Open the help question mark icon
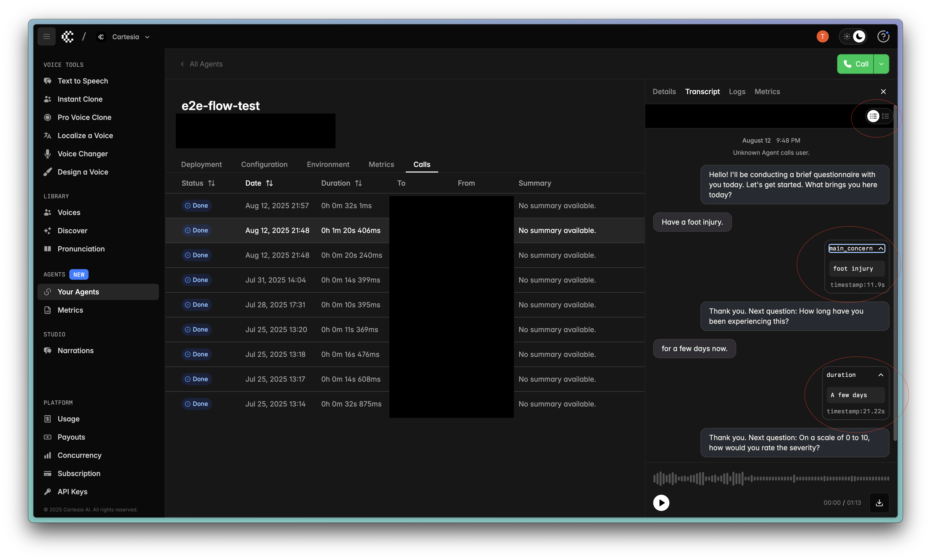Viewport: 931px width, 560px height. click(883, 37)
